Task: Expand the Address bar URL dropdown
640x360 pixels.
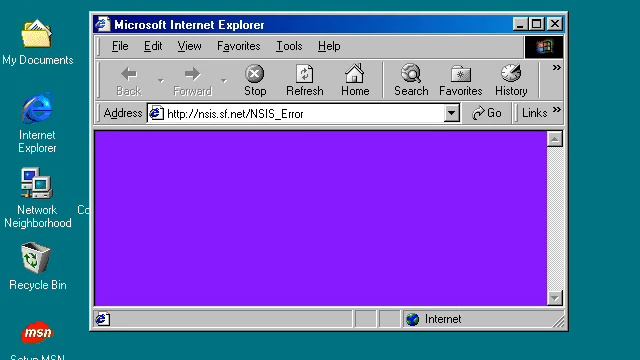Action: (451, 113)
